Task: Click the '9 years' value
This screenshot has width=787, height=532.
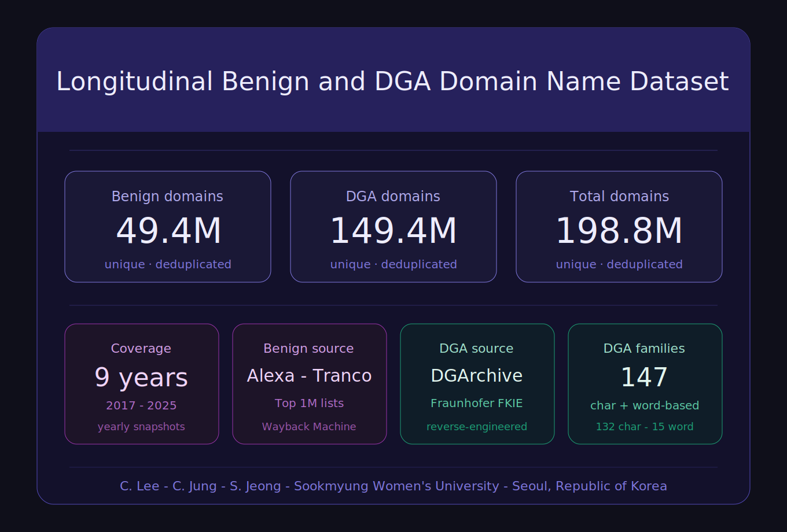Action: (x=141, y=378)
